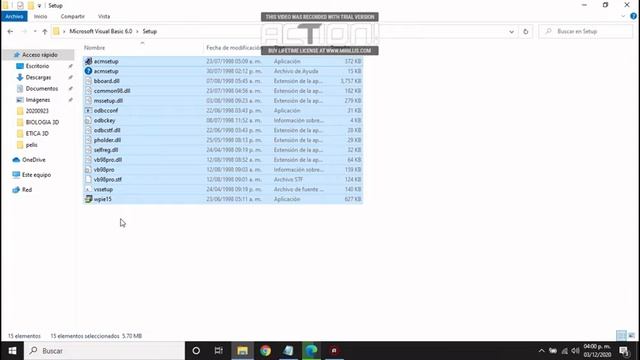Open Action recorder taskbar icon
This screenshot has width=640, height=360.
click(334, 351)
